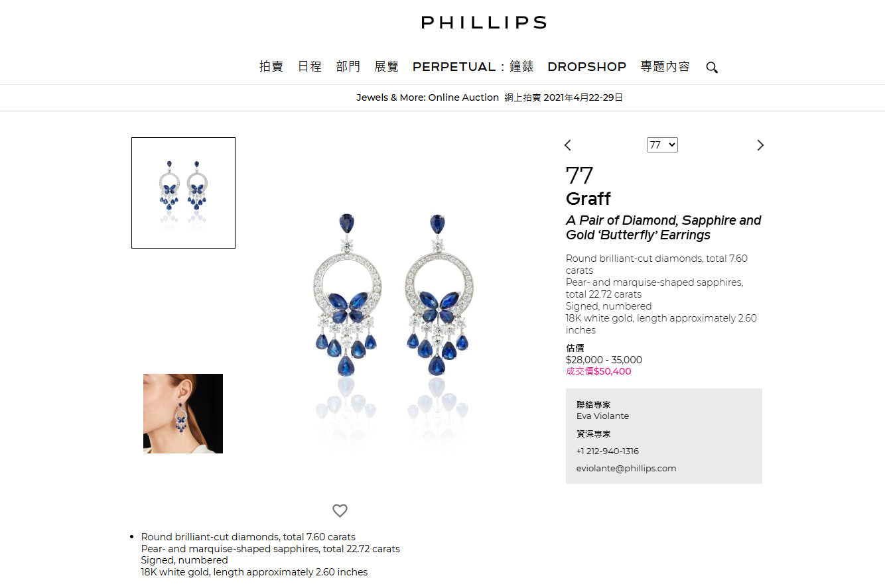This screenshot has height=588, width=885.
Task: Open the 拍賣 menu
Action: tap(271, 66)
